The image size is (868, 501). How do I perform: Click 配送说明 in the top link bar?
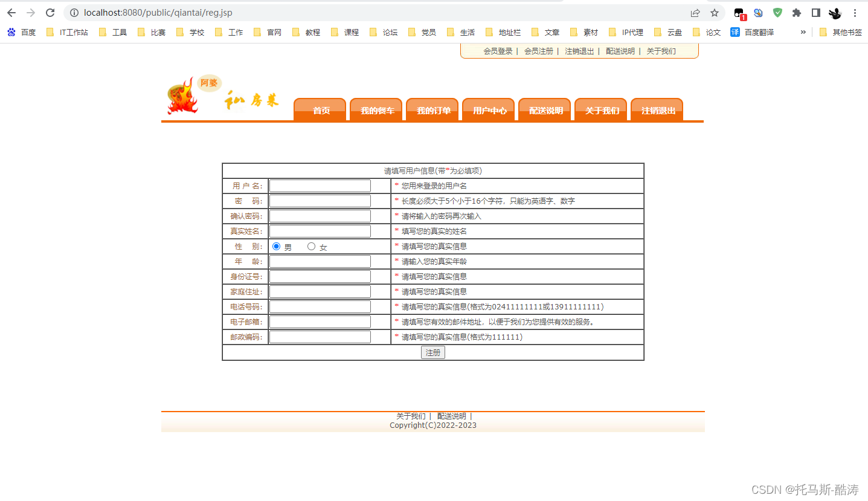click(620, 51)
